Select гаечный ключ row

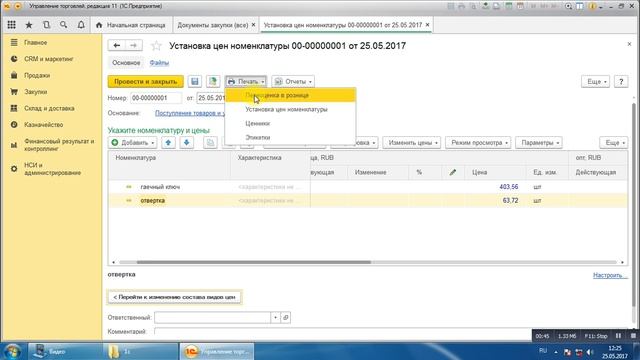tap(367, 187)
